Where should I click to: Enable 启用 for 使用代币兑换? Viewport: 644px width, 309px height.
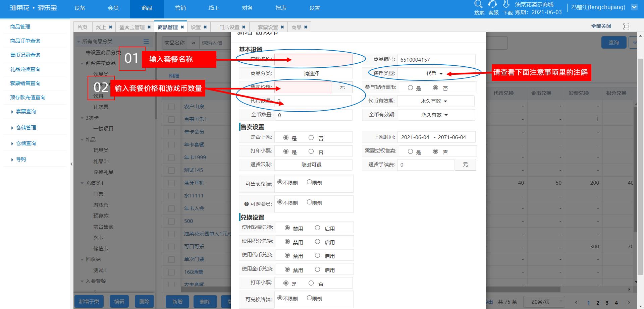[317, 255]
